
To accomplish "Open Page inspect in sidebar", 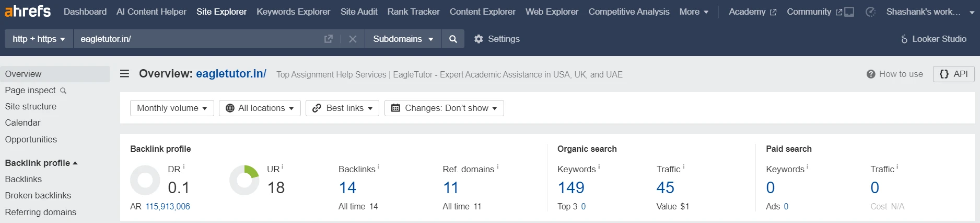I will (36, 90).
